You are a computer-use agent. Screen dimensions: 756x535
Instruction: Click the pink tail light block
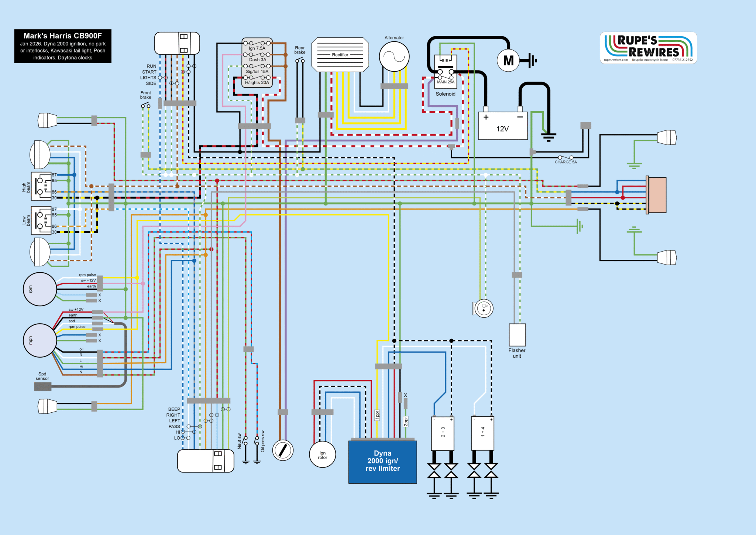[657, 195]
